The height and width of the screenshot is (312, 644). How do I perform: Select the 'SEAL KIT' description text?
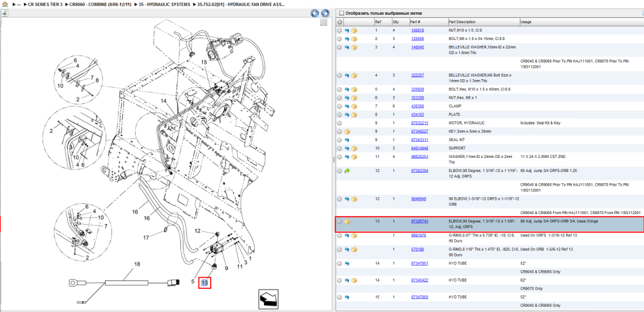coord(456,140)
